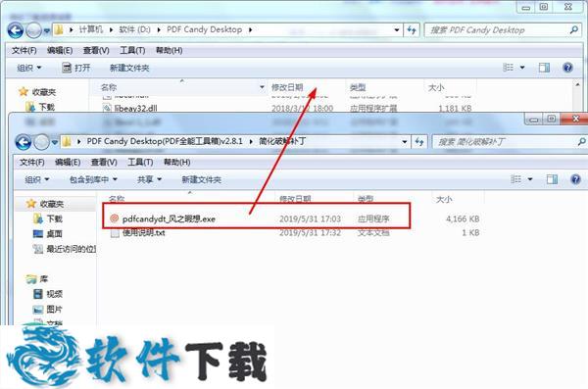This screenshot has width=588, height=389.
Task: Open 编辑(E) menu in PDF Candy Desktop window
Action: pos(60,50)
